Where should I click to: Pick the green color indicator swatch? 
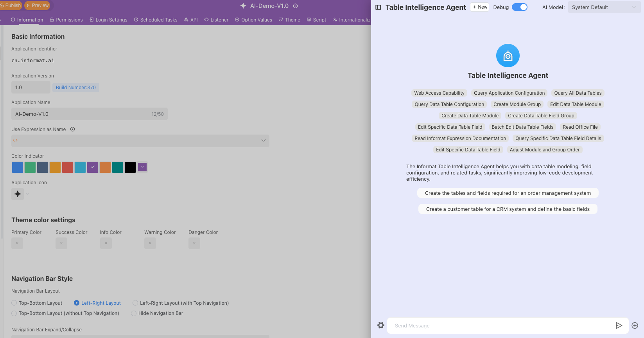pos(30,167)
